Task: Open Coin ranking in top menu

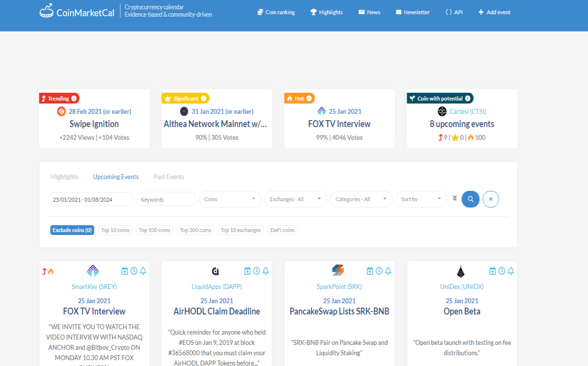Action: [x=276, y=12]
